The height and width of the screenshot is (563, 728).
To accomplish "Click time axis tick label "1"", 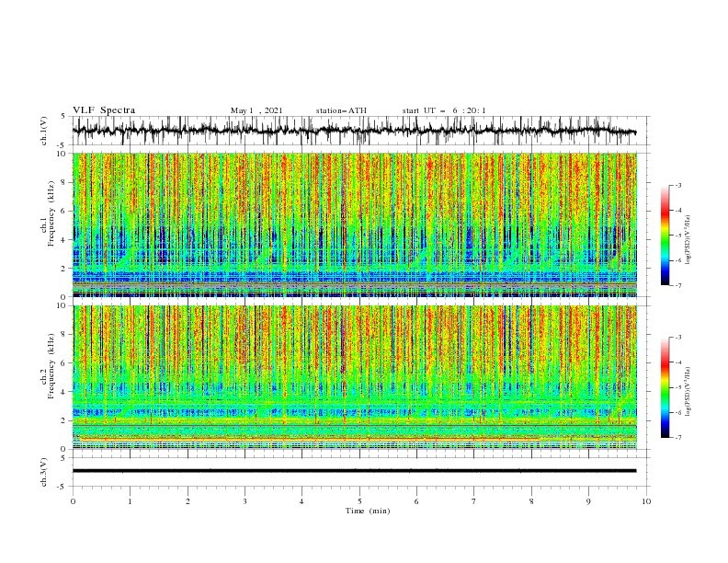I will point(130,501).
